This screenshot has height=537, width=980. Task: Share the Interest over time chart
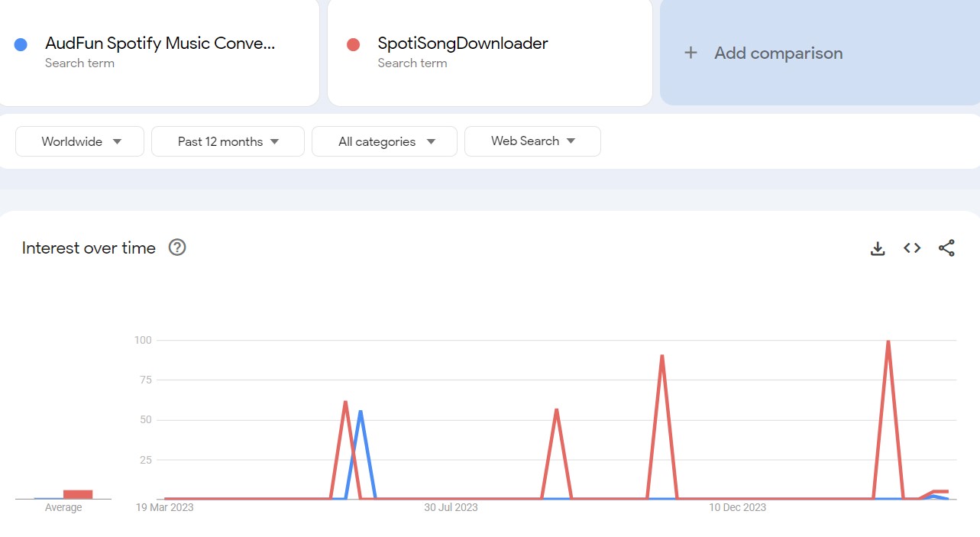point(946,248)
